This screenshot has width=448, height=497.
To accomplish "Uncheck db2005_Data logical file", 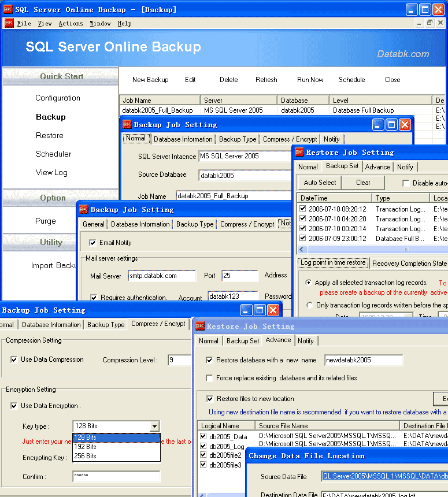I will [203, 436].
